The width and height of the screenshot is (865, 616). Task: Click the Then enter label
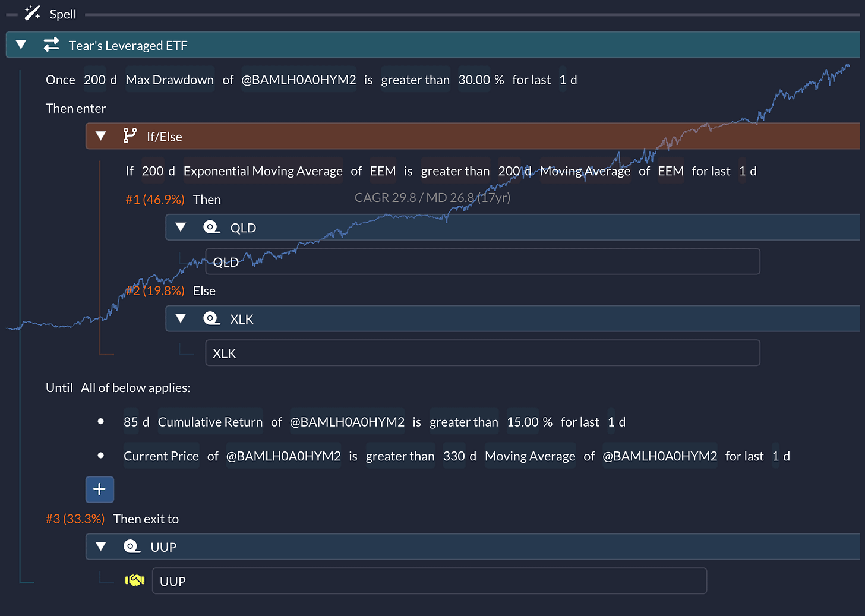[x=76, y=108]
